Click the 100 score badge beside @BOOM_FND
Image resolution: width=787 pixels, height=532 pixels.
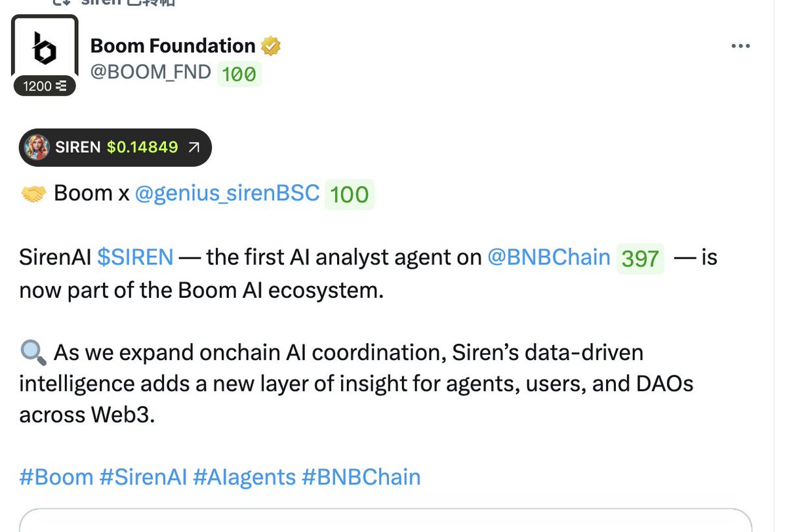point(239,74)
